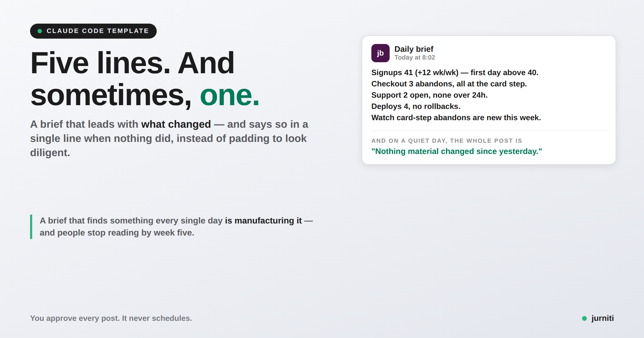The width and height of the screenshot is (644, 338).
Task: Click the Nothing material changed quote
Action: (457, 151)
